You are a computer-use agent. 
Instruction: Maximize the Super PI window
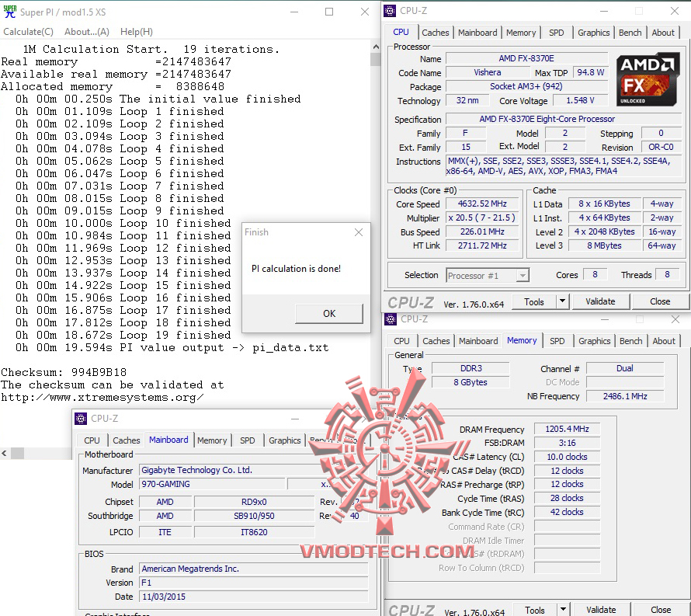[329, 12]
